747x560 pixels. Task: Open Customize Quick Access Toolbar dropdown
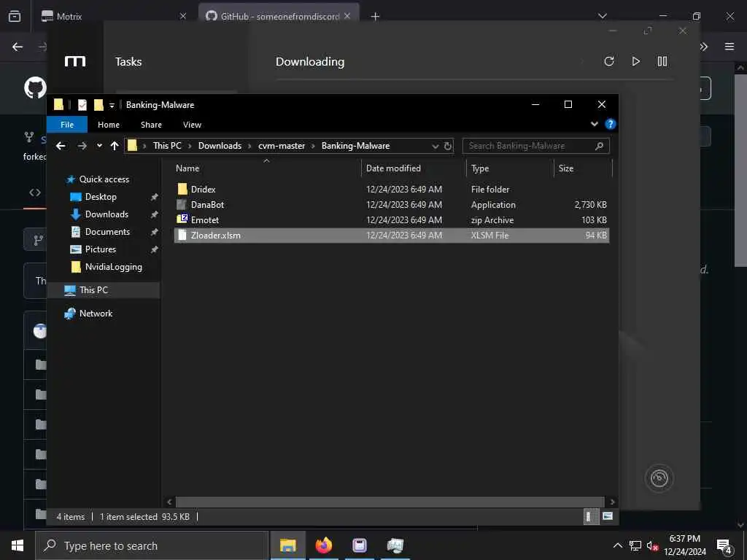click(x=112, y=105)
